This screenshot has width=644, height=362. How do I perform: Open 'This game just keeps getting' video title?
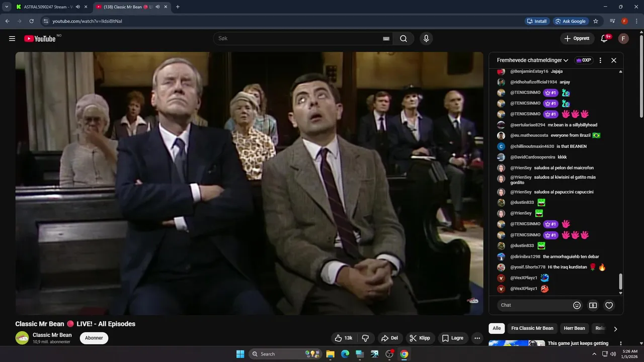[578, 343]
